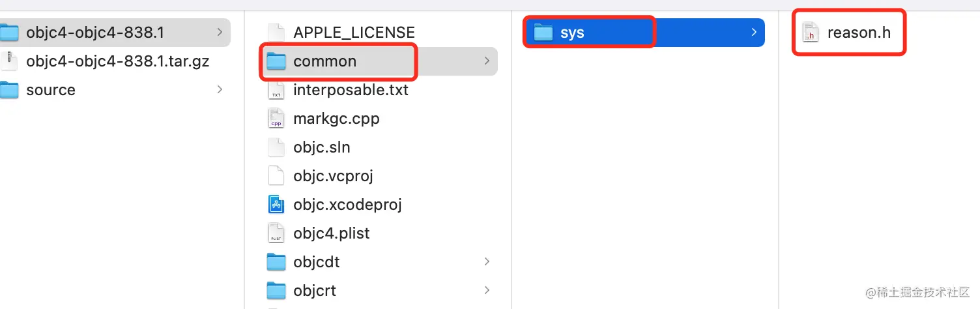Select the reason.h file name
The width and height of the screenshot is (980, 309).
[x=859, y=33]
